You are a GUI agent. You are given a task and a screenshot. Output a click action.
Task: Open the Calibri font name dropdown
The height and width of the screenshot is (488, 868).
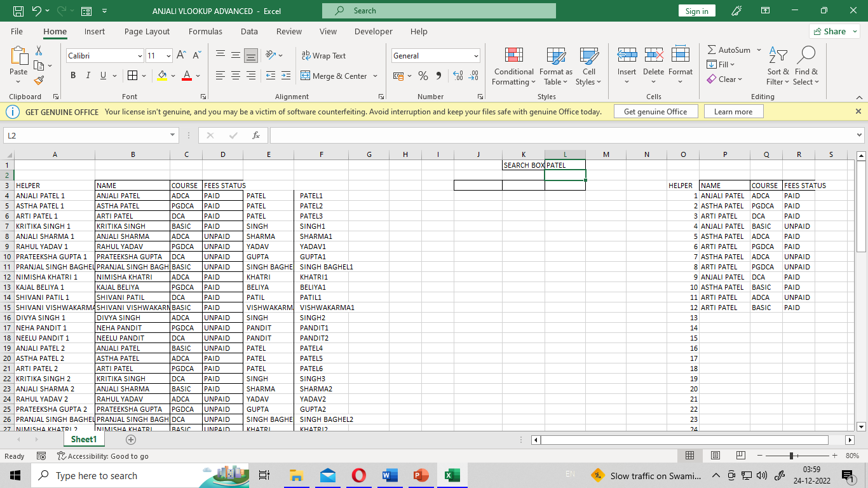click(x=140, y=56)
